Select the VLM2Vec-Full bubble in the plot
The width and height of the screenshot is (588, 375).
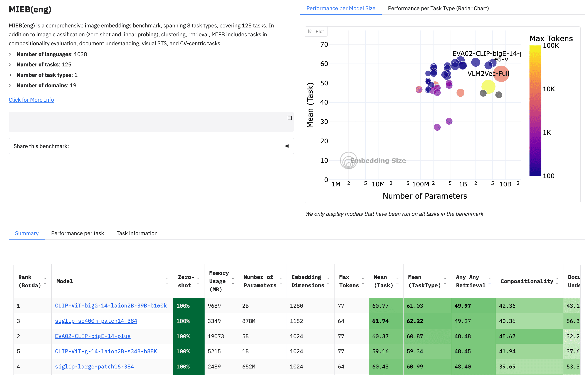pos(502,74)
